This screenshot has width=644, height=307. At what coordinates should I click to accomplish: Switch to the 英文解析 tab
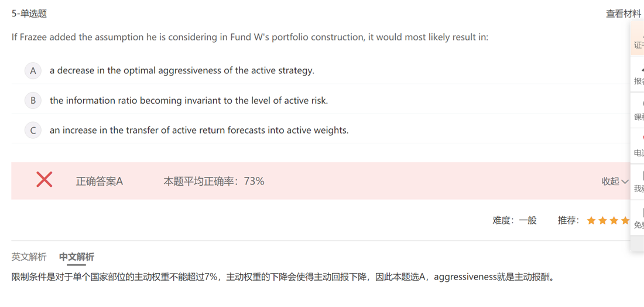[29, 257]
